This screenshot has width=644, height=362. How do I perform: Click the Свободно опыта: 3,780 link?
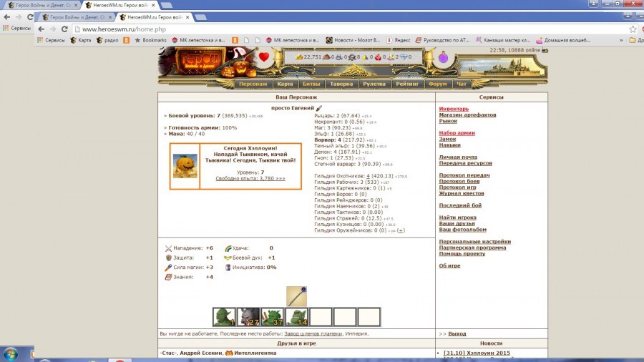click(250, 179)
